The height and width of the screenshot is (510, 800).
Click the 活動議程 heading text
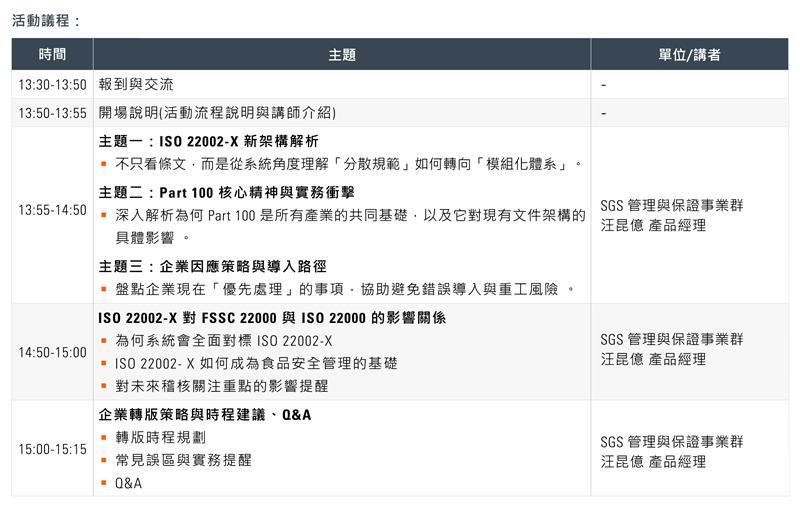pyautogui.click(x=45, y=20)
